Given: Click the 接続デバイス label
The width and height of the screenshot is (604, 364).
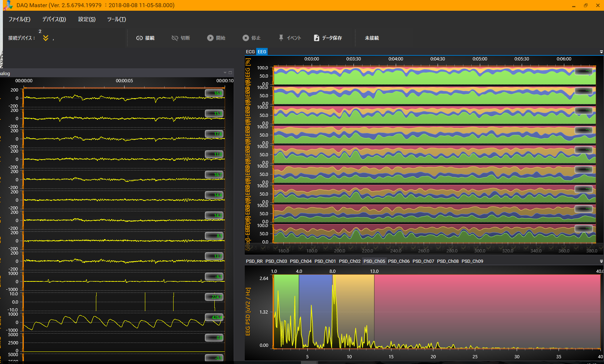Looking at the screenshot, I should pyautogui.click(x=22, y=38).
